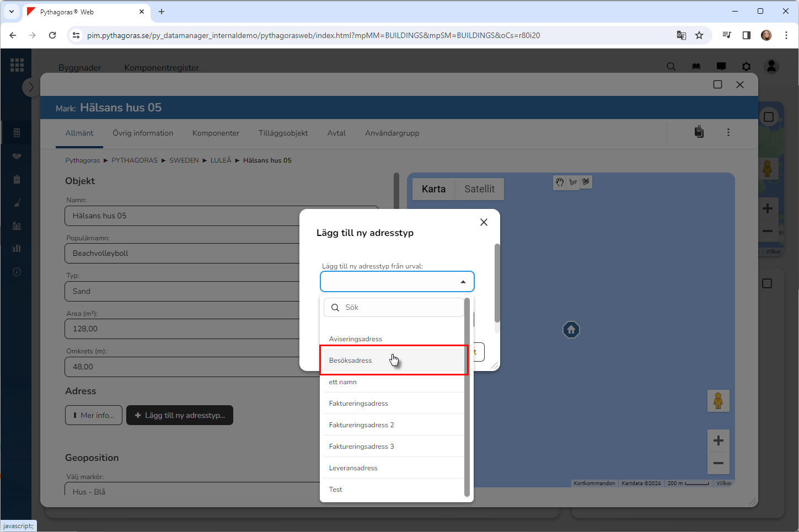Open the Komponenter tab
799x532 pixels.
[216, 133]
